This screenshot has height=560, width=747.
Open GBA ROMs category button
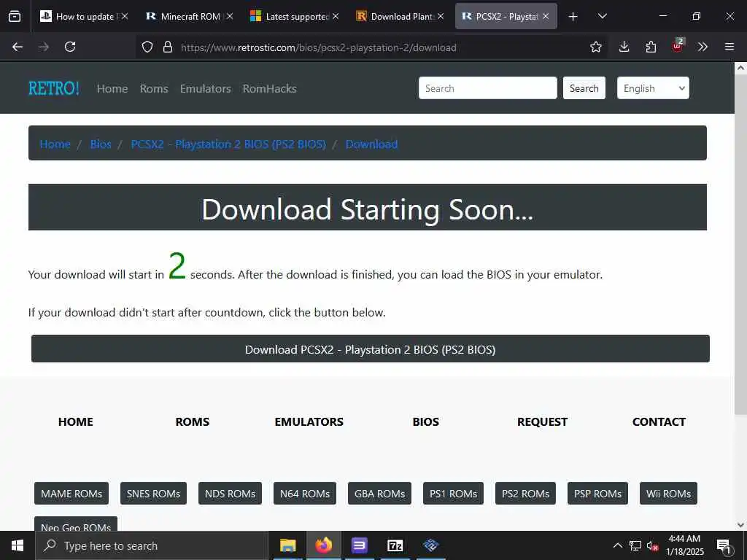pyautogui.click(x=379, y=494)
